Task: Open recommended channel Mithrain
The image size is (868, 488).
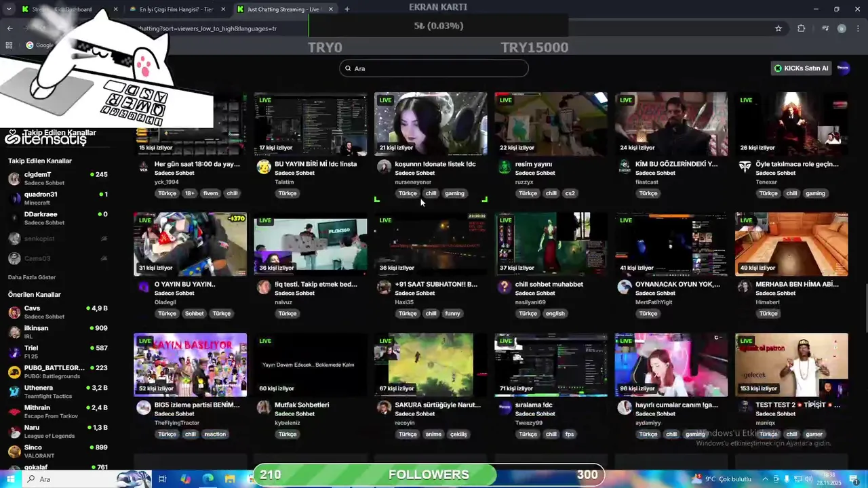Action: click(58, 411)
